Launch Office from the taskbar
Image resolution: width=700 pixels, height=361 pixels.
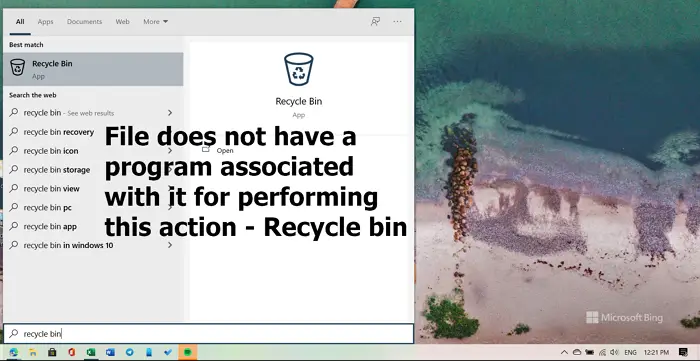click(71, 352)
